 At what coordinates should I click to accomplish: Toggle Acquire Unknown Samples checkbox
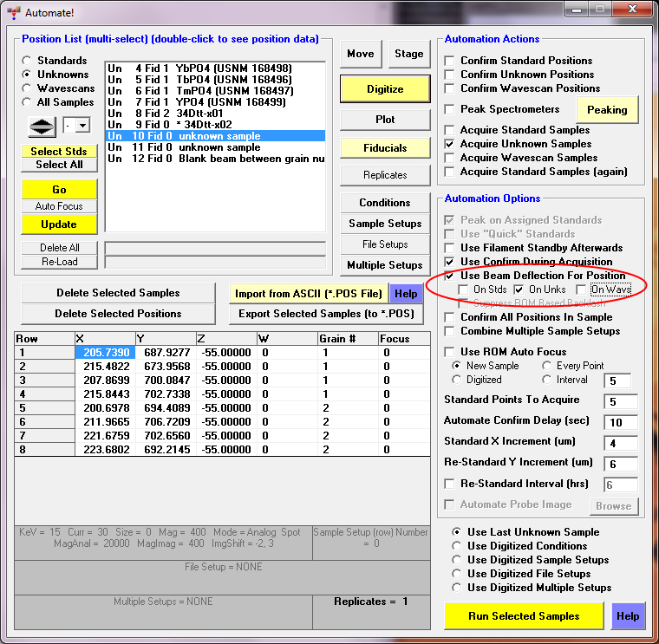tap(449, 144)
